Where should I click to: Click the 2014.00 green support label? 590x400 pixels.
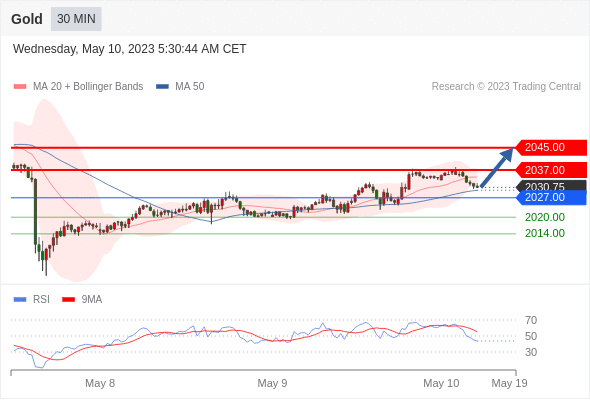pos(545,233)
